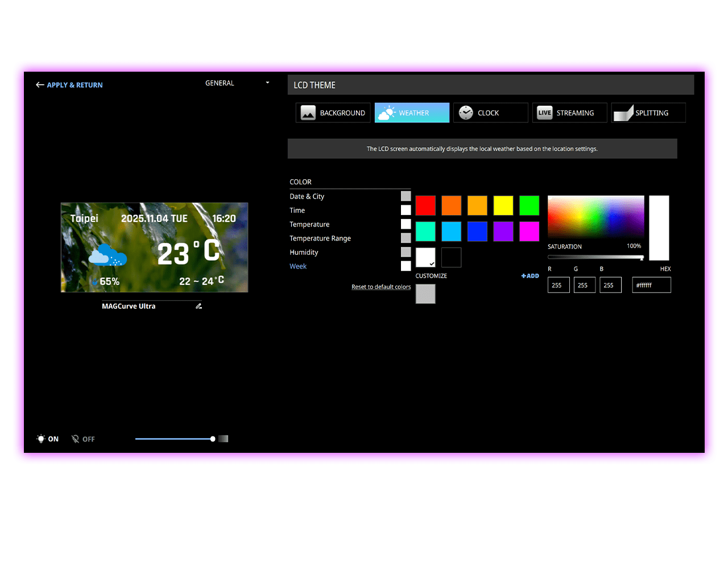The width and height of the screenshot is (728, 578).
Task: Click +ADD to add custom color
Action: tap(530, 276)
